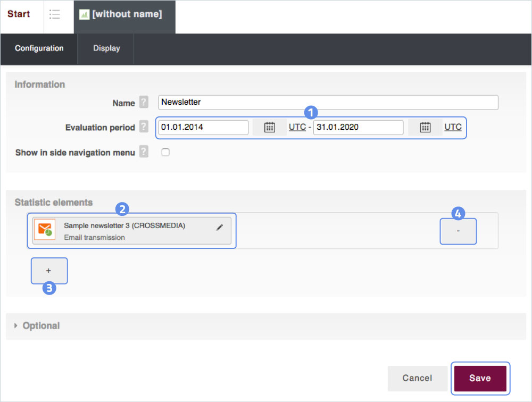Open end date calendar picker

(425, 128)
